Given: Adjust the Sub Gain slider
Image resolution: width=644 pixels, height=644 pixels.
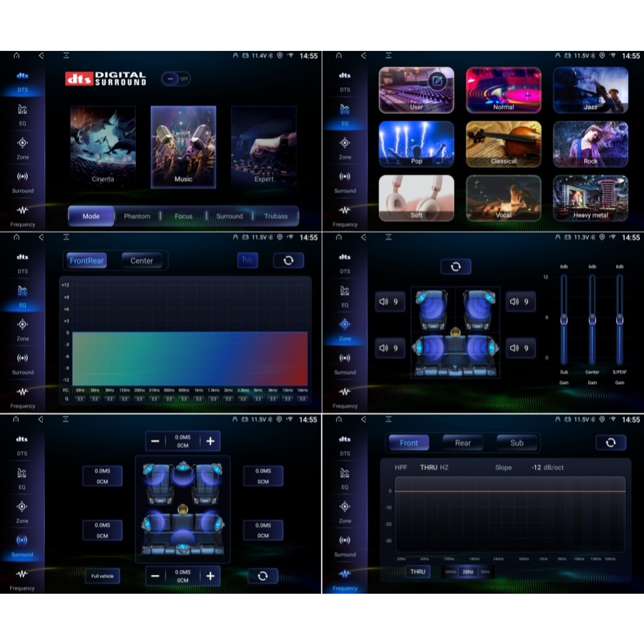Looking at the screenshot, I should (564, 319).
